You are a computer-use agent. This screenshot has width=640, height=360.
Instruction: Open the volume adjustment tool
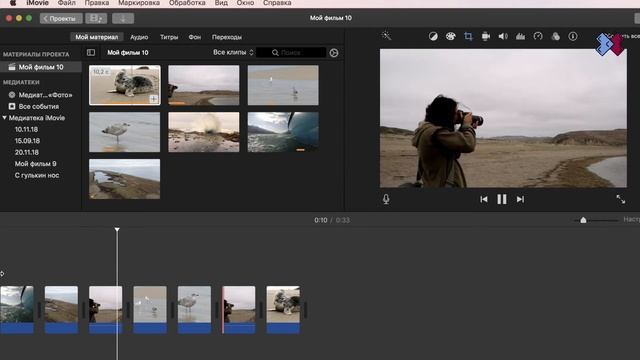click(x=503, y=36)
